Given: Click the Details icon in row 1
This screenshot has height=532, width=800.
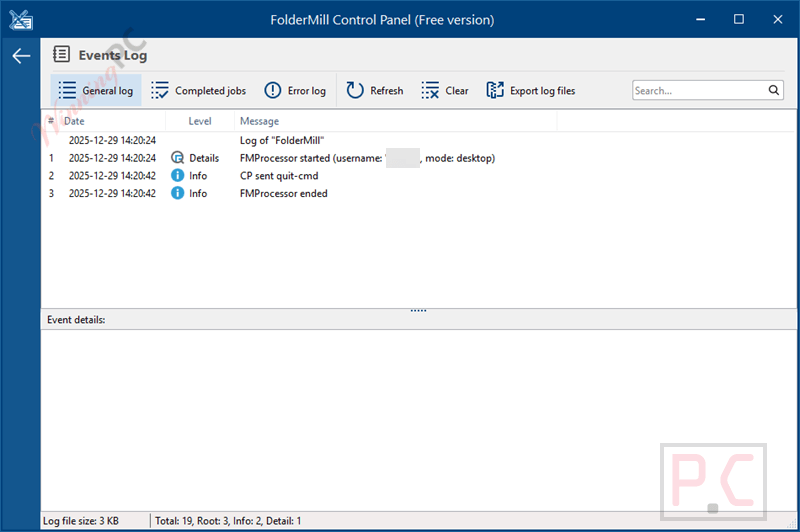Looking at the screenshot, I should [x=177, y=158].
